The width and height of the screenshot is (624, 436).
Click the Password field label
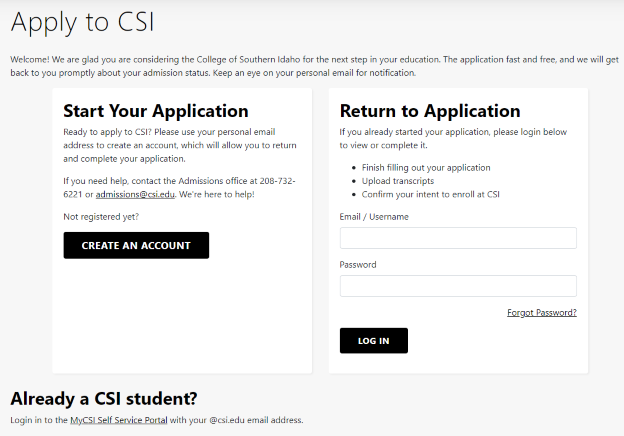click(358, 265)
